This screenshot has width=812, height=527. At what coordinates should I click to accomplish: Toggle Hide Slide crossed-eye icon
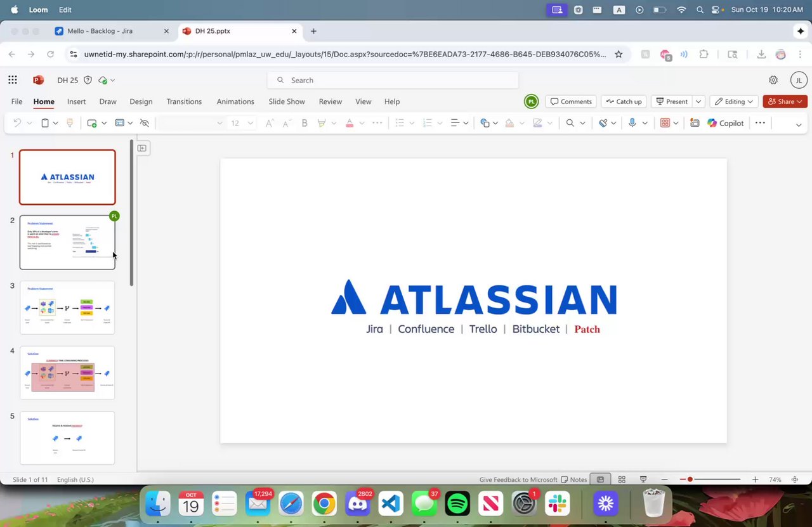click(x=145, y=123)
